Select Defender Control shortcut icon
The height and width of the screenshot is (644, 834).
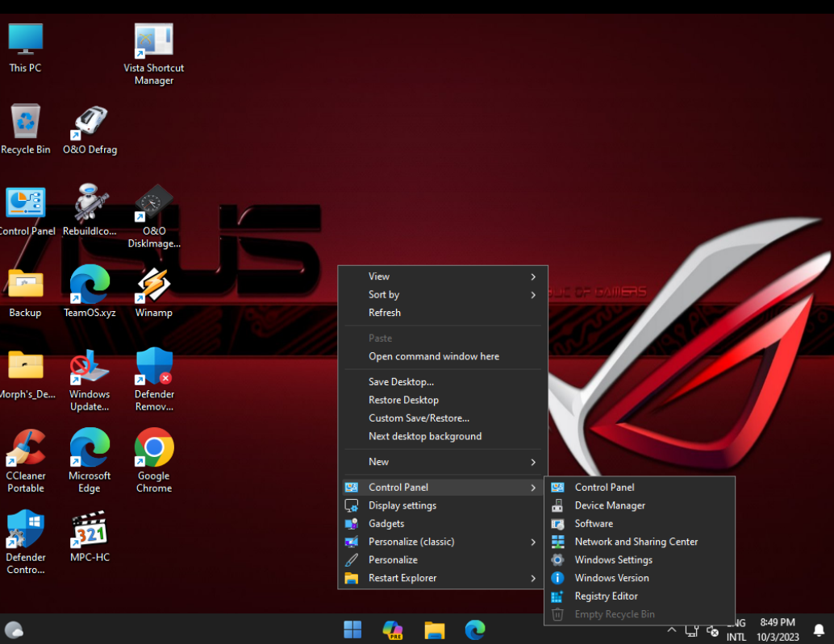(26, 542)
